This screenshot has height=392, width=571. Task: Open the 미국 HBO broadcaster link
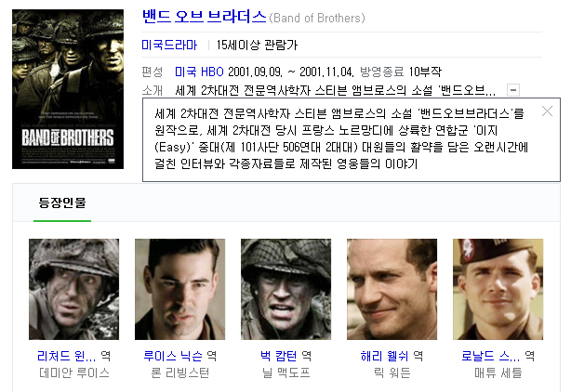point(199,72)
